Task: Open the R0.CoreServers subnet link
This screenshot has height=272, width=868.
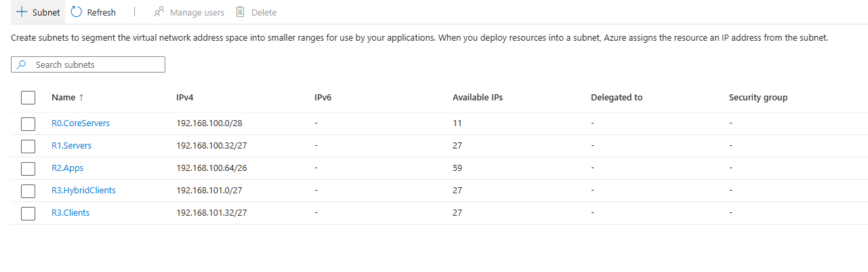Action: (81, 123)
